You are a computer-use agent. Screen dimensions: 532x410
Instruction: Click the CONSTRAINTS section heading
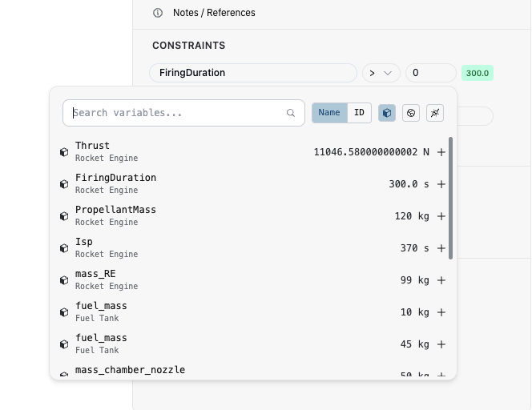(x=188, y=46)
